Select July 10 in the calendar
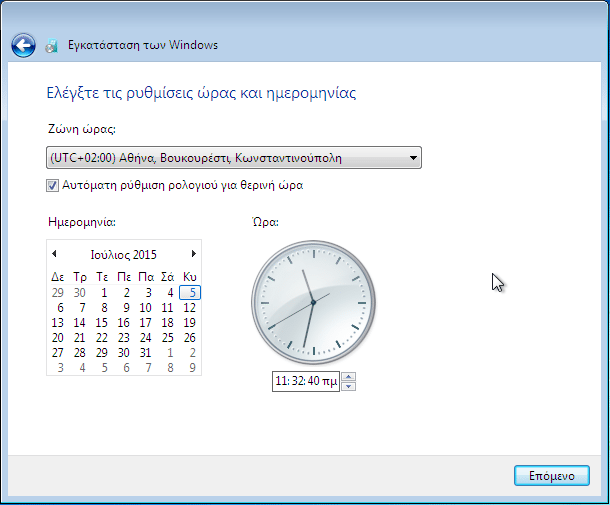Image resolution: width=610 pixels, height=505 pixels. [x=146, y=308]
